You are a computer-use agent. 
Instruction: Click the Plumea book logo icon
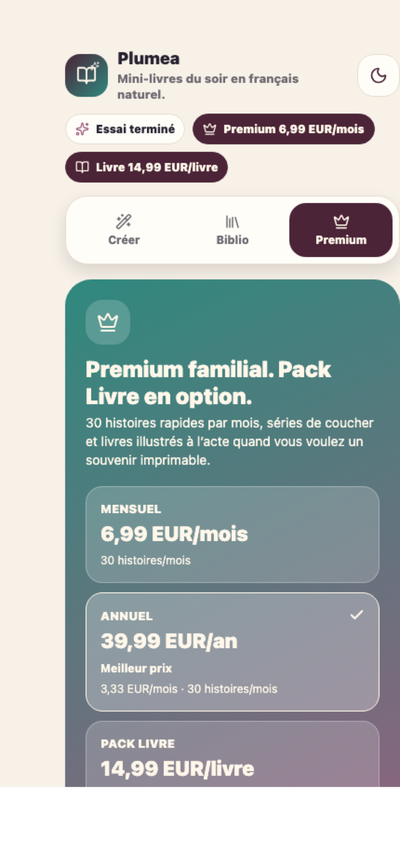tap(86, 75)
